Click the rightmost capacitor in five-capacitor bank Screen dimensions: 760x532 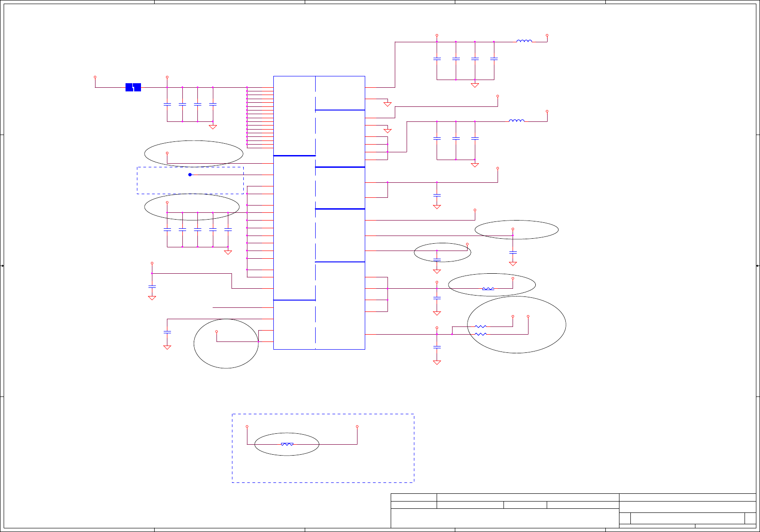(228, 230)
